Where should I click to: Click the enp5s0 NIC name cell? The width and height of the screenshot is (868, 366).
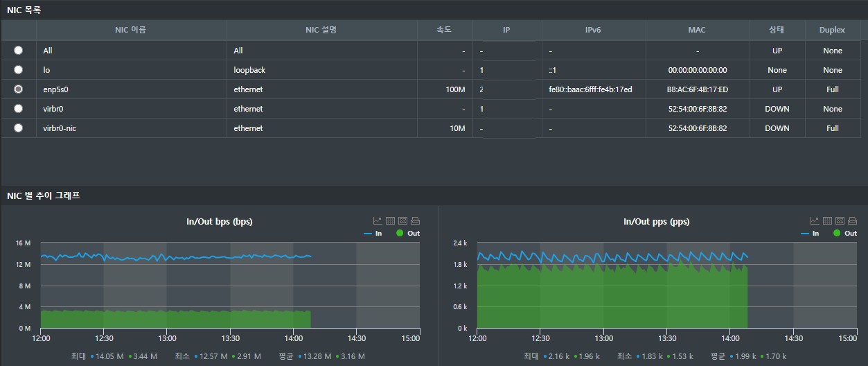[x=131, y=89]
